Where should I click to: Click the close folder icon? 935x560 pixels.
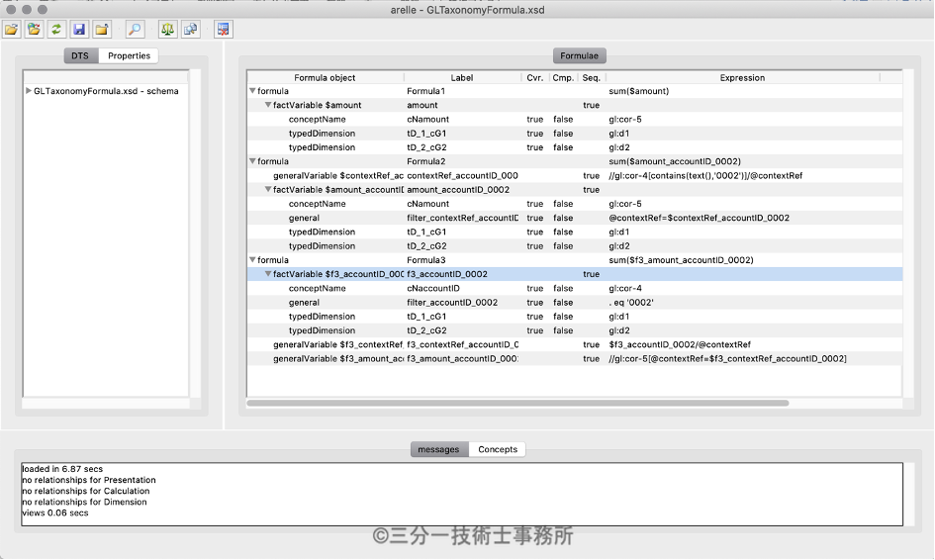tap(102, 30)
